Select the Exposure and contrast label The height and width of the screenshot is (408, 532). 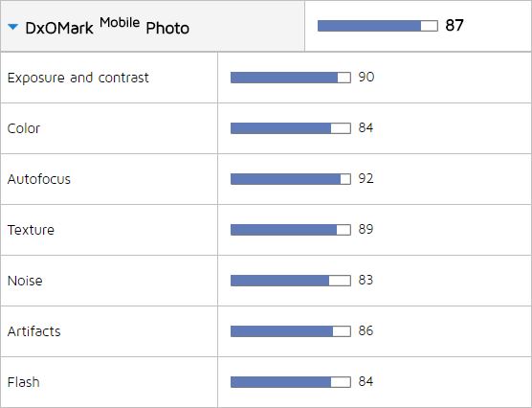[x=78, y=78]
